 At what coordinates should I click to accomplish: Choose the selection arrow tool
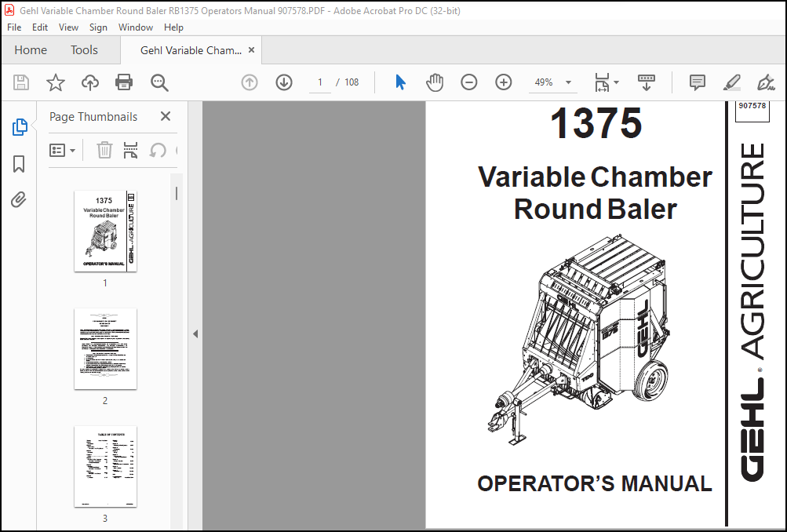400,82
